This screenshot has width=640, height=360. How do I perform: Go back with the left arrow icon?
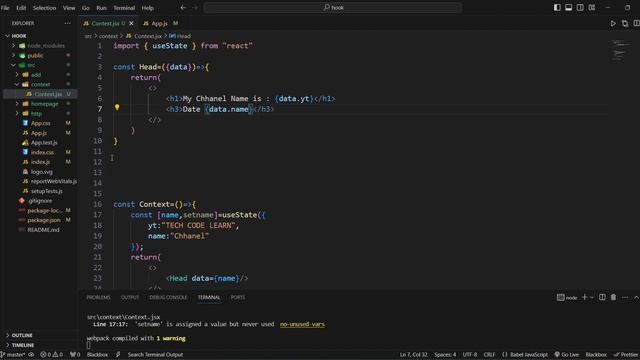183,7
